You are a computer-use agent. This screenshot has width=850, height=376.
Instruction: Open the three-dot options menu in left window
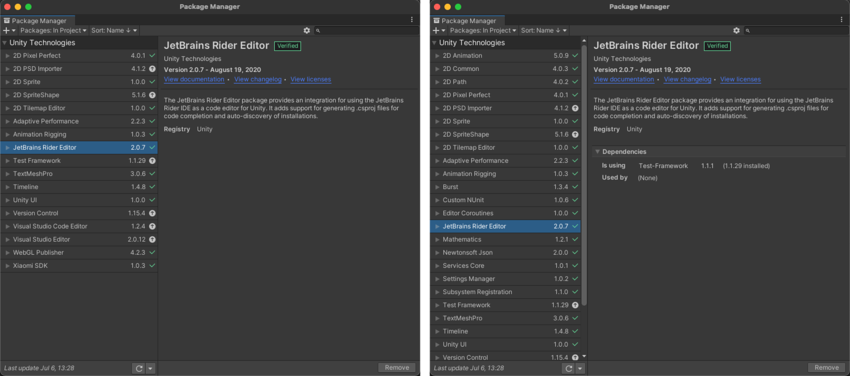[412, 20]
